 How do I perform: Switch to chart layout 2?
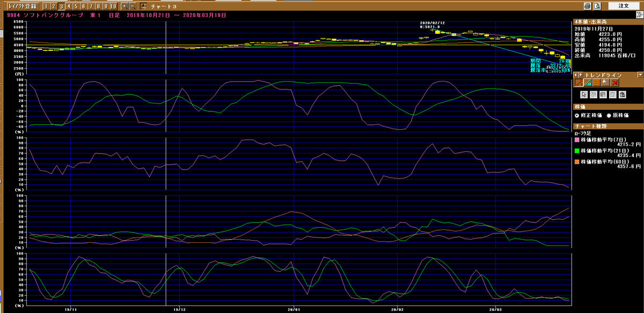click(x=54, y=6)
